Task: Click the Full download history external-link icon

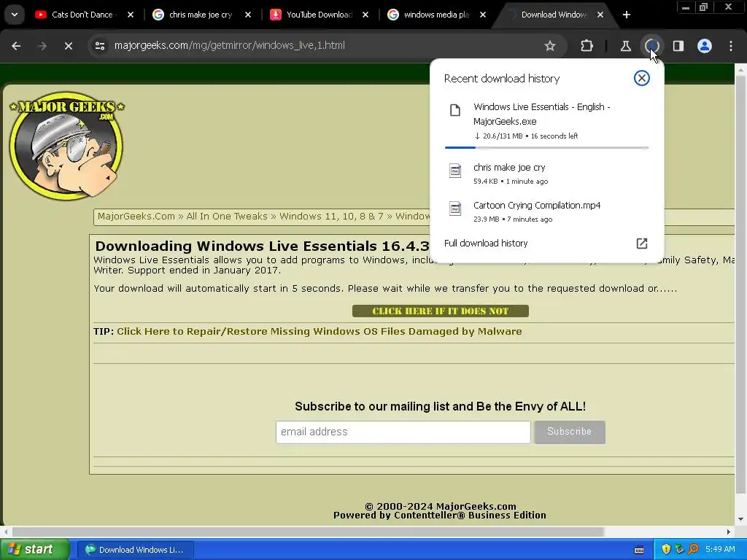Action: [642, 244]
